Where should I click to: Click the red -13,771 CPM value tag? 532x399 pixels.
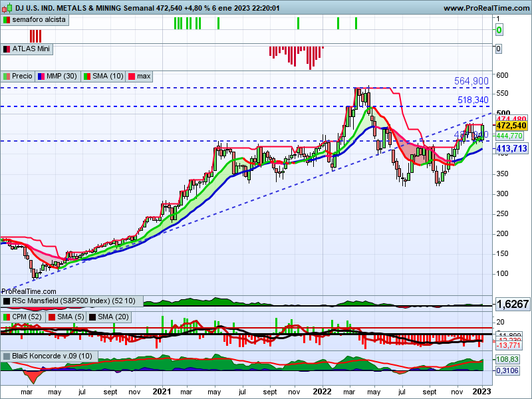pos(508,345)
